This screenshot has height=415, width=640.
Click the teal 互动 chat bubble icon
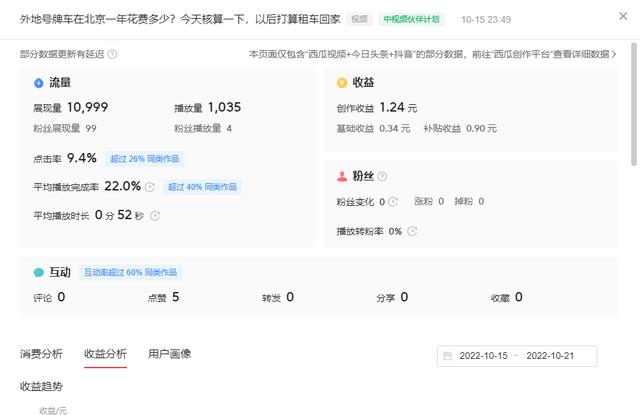38,272
